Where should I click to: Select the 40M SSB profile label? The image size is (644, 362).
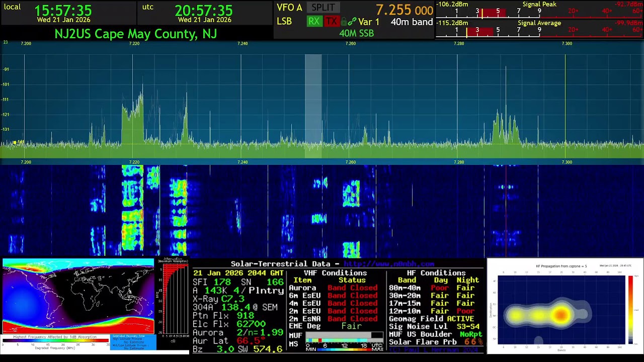[356, 33]
